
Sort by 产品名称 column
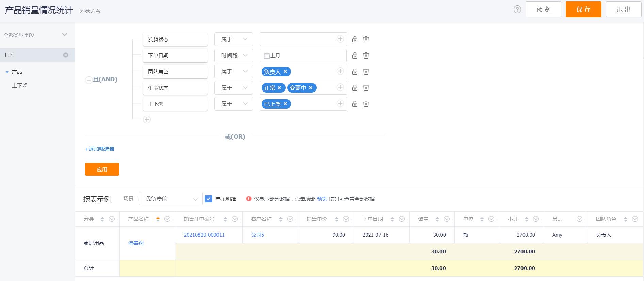158,219
